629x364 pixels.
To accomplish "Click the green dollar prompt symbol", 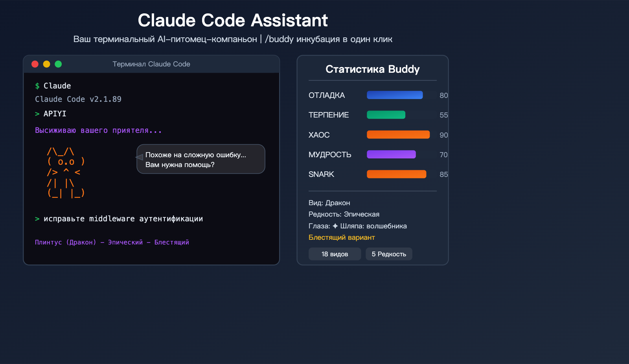I will point(37,86).
